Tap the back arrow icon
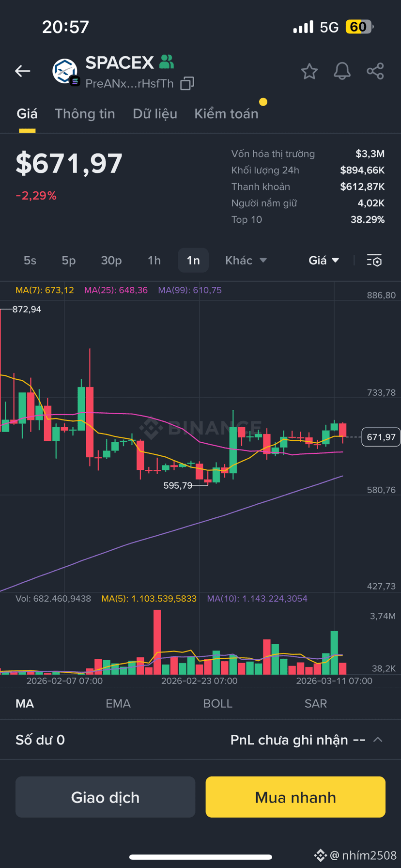 tap(23, 71)
